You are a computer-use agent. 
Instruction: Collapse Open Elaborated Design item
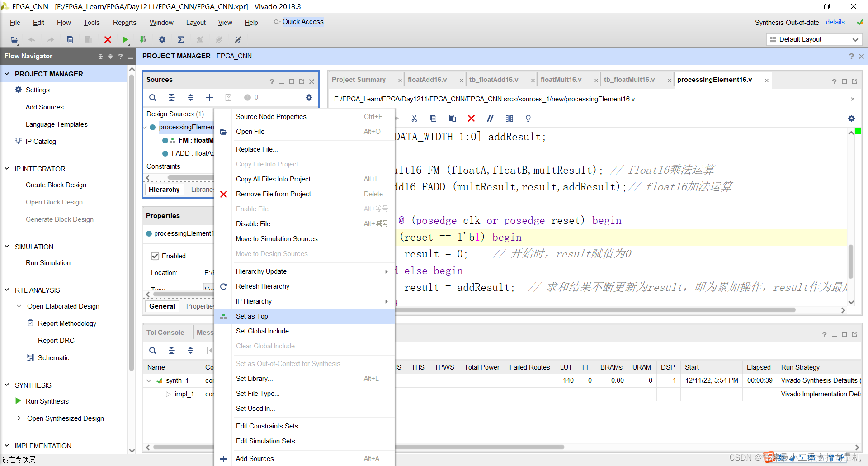click(x=19, y=306)
